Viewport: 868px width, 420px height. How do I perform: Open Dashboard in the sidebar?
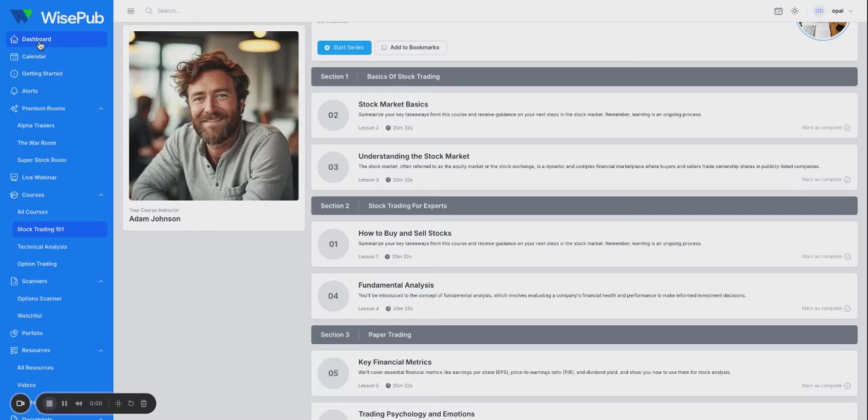tap(57, 39)
